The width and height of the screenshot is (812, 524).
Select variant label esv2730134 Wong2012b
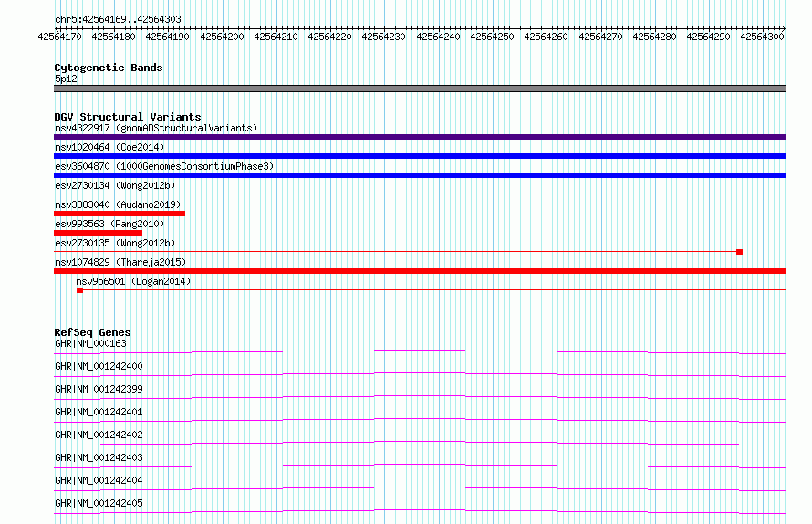coord(115,185)
